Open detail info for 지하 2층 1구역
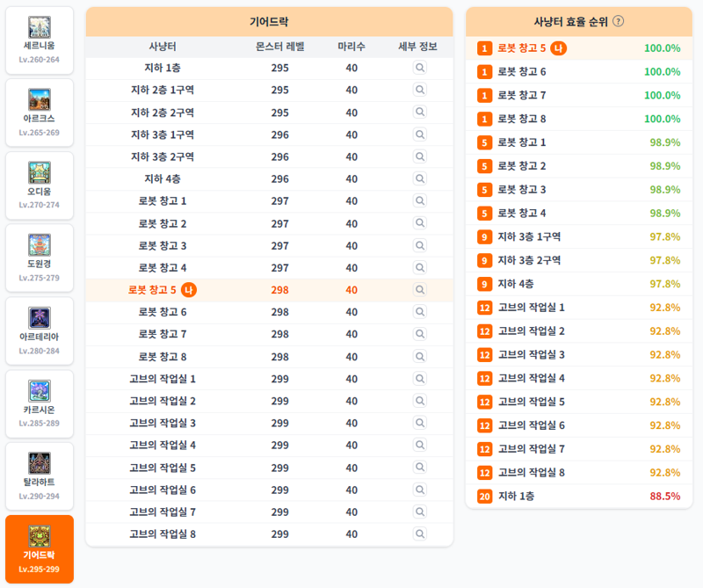The width and height of the screenshot is (703, 588). tap(420, 90)
